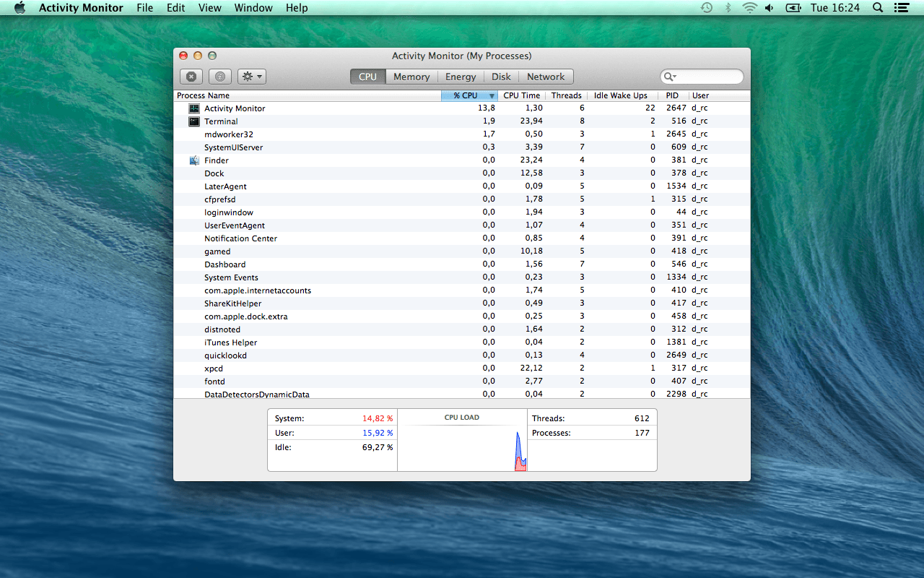The height and width of the screenshot is (578, 924).
Task: Click the Activity Monitor process icon
Action: [x=194, y=108]
